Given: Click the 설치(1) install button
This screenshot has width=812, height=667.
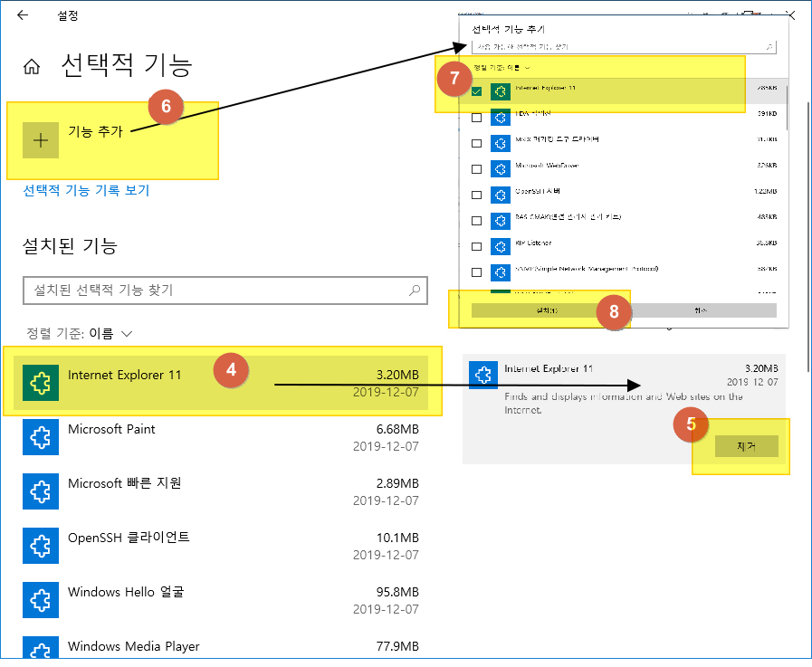Looking at the screenshot, I should coord(547,310).
